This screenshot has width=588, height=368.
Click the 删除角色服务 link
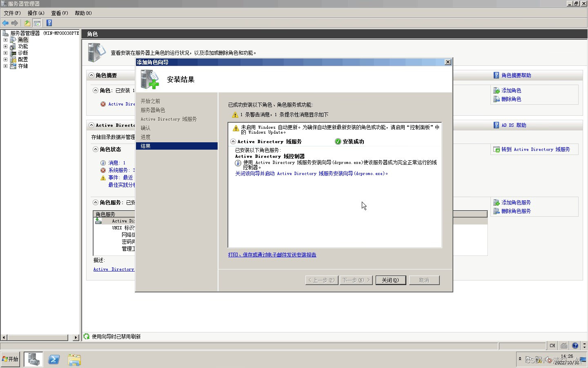[x=516, y=211]
